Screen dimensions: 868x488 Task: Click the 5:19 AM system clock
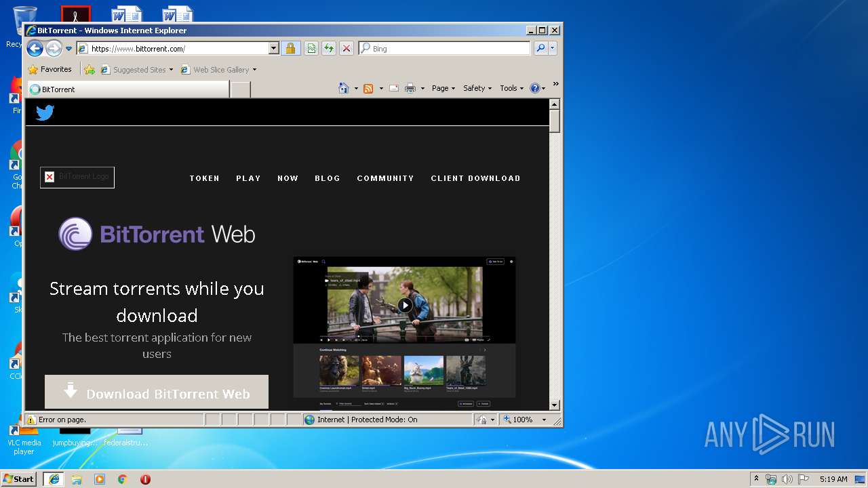point(833,479)
